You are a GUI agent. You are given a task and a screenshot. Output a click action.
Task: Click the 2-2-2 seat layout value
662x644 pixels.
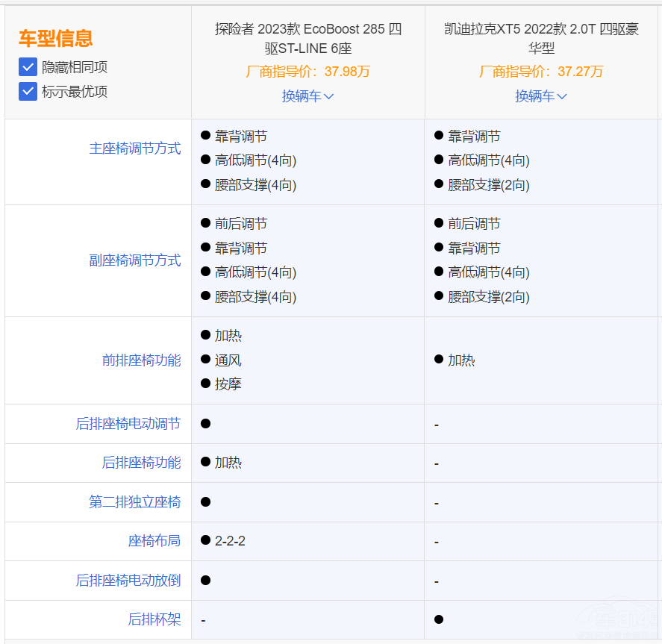tap(230, 541)
